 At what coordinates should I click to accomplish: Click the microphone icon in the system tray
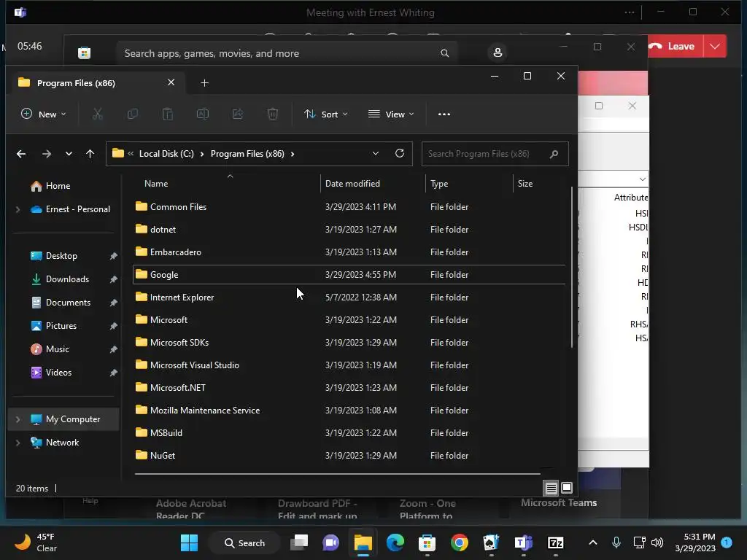(616, 542)
